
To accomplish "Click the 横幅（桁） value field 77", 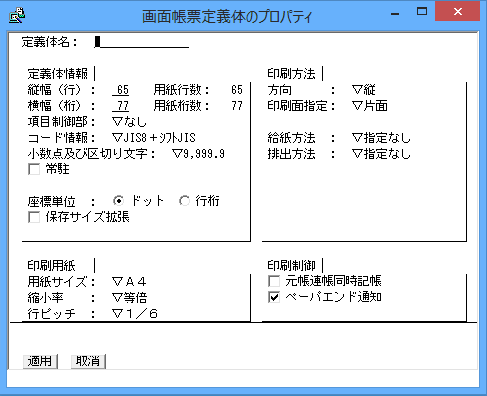I will pyautogui.click(x=121, y=106).
